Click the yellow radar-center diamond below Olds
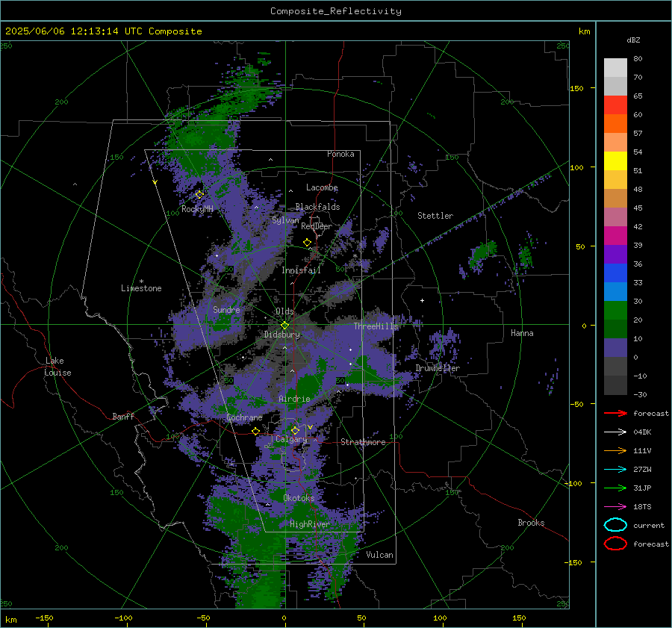The height and width of the screenshot is (628, 672). (x=284, y=325)
